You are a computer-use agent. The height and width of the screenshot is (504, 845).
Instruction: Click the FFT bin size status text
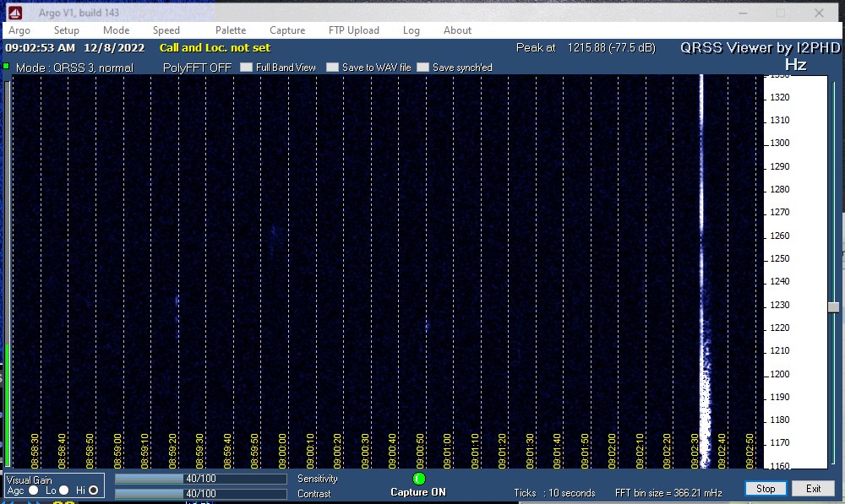(668, 493)
